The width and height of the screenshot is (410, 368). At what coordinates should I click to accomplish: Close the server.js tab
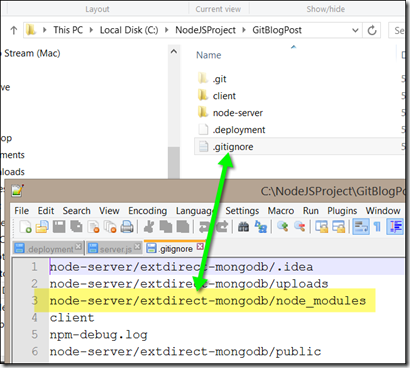tap(137, 246)
